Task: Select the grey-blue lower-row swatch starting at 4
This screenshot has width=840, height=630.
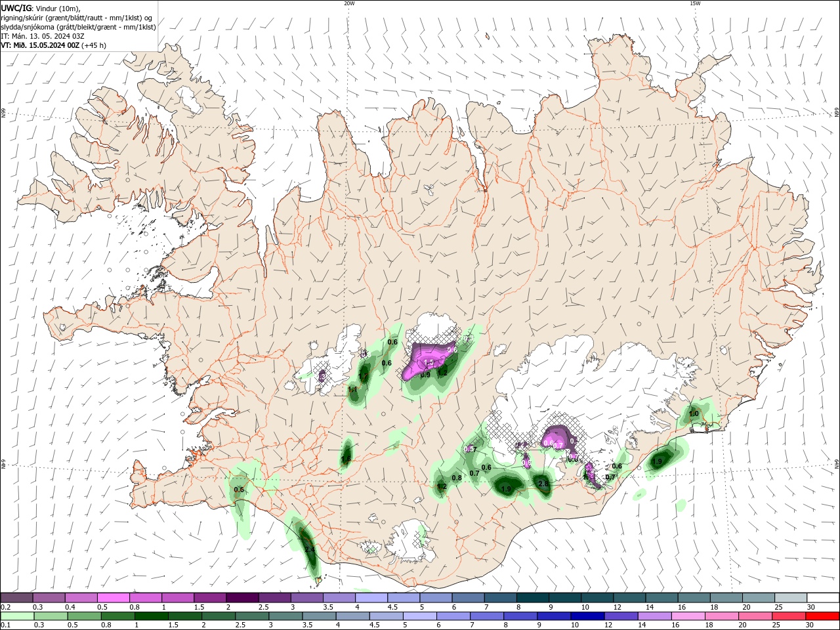Action: pos(352,616)
